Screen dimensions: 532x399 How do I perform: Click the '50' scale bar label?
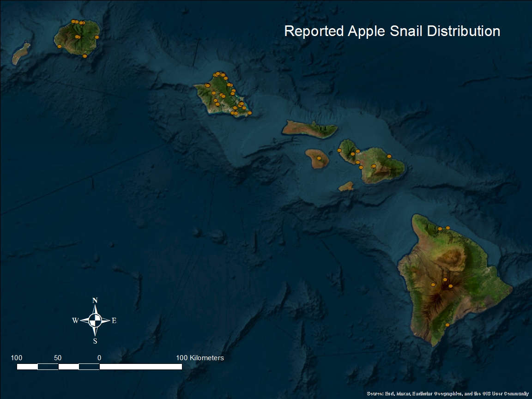[58, 358]
